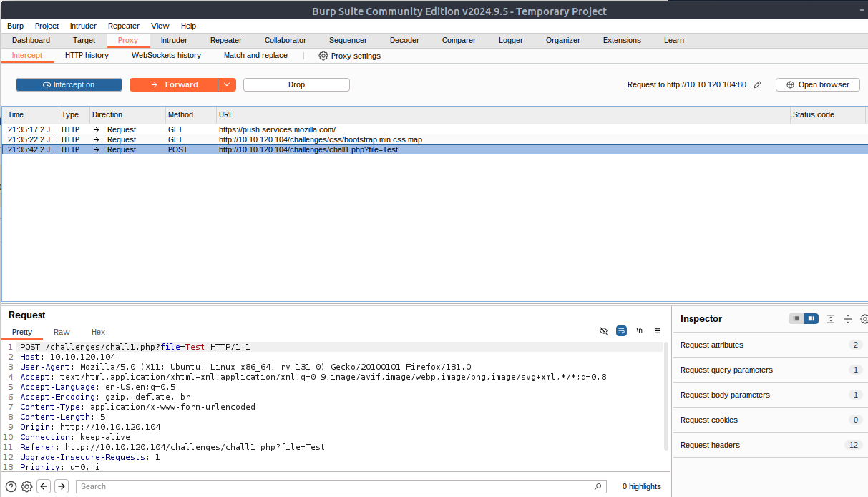Toggle word wrap in the Request editor

pos(622,330)
